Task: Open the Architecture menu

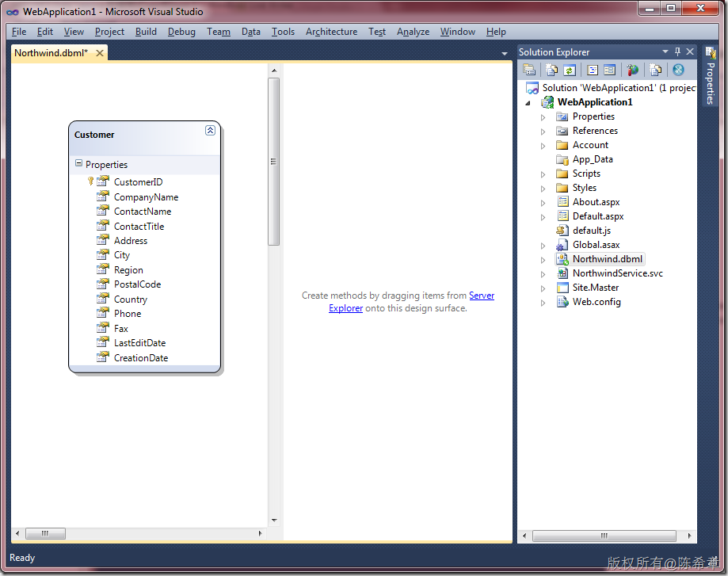Action: click(x=331, y=32)
